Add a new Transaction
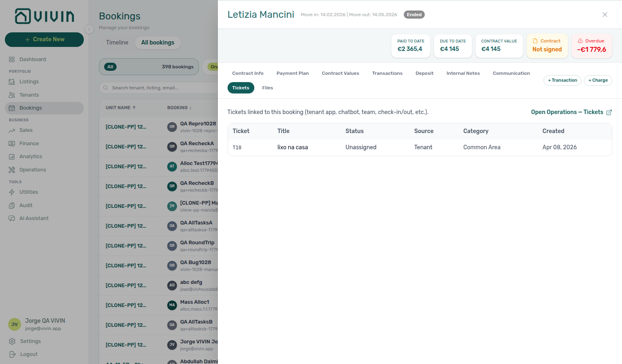This screenshot has width=622, height=364. (x=562, y=80)
